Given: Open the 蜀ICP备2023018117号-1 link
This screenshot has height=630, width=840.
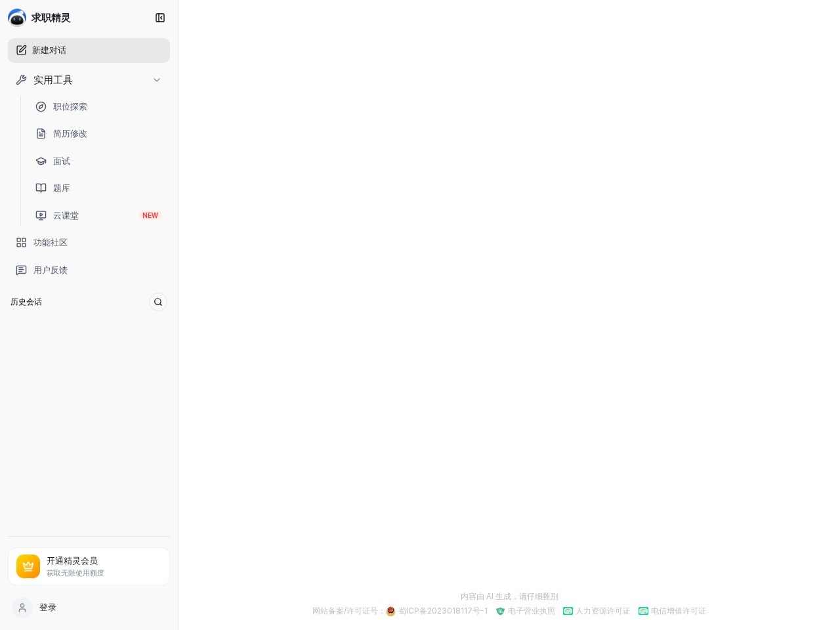Looking at the screenshot, I should point(443,611).
